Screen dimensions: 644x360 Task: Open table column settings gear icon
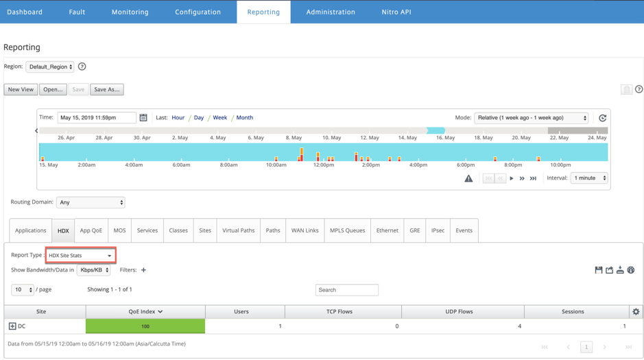[x=636, y=311]
